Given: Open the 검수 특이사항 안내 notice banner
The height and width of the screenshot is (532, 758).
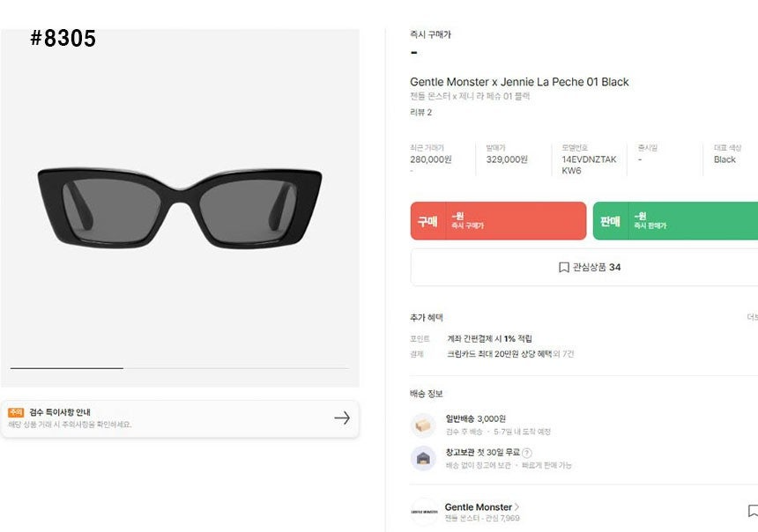Looking at the screenshot, I should coord(180,419).
